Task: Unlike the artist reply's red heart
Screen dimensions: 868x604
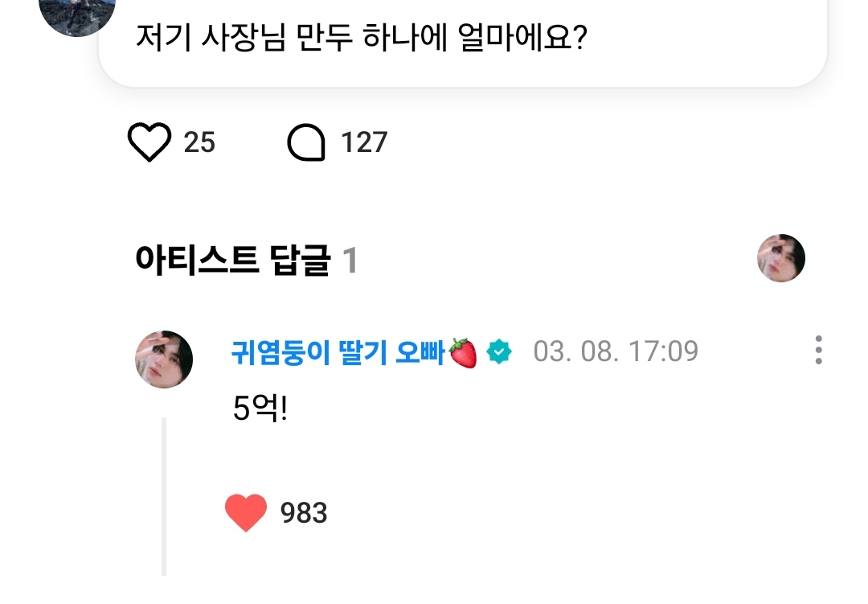Action: [x=246, y=512]
